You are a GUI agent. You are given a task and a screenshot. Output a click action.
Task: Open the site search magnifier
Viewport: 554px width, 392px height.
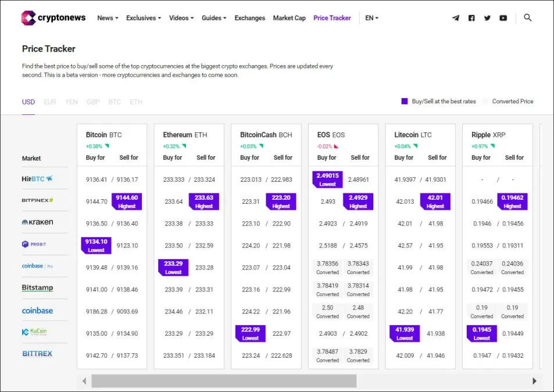pyautogui.click(x=527, y=17)
